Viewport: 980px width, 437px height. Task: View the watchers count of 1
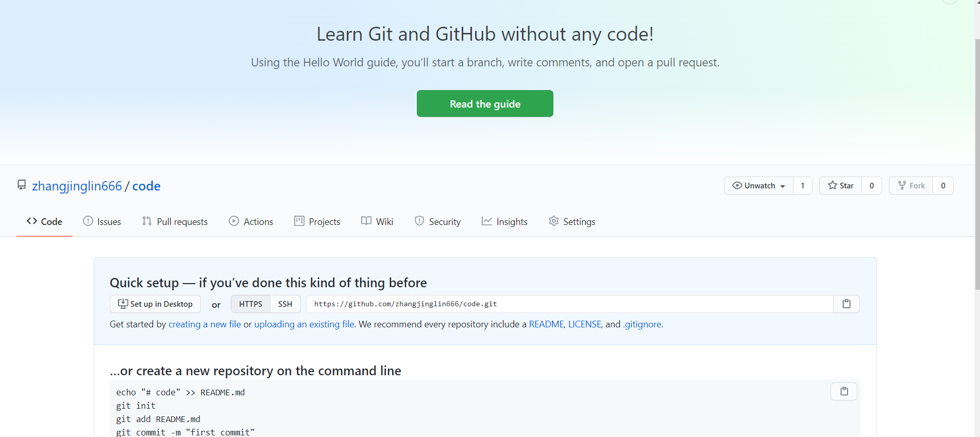click(803, 186)
